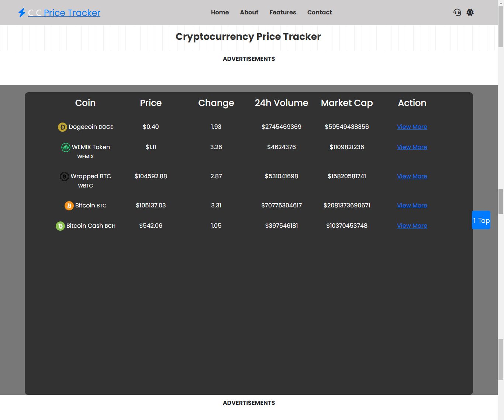Click the lightning bolt logo icon
Image resolution: width=504 pixels, height=420 pixels.
point(22,13)
